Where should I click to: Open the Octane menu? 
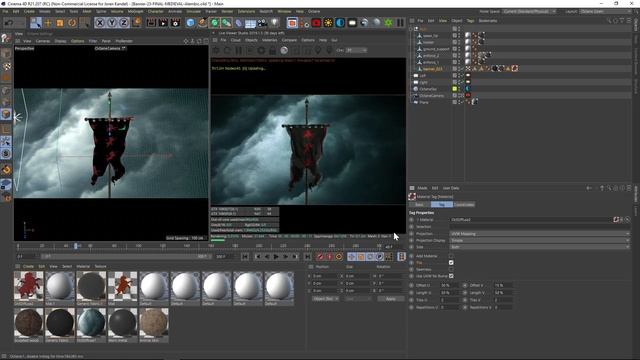click(x=314, y=11)
